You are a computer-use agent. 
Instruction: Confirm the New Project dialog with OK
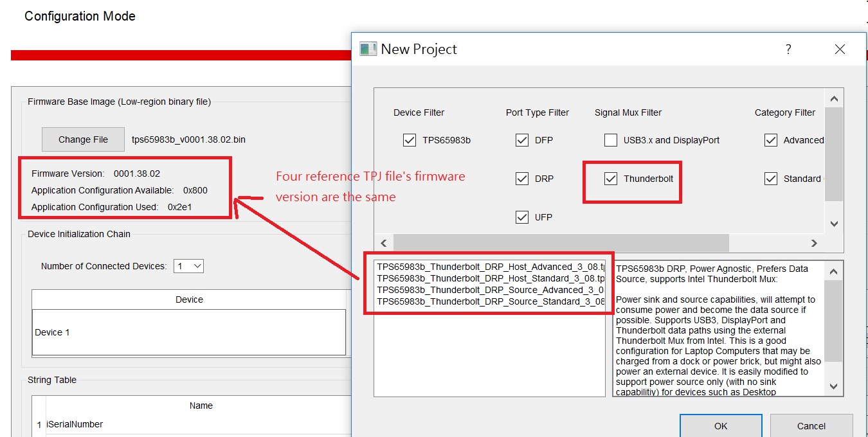coord(721,425)
